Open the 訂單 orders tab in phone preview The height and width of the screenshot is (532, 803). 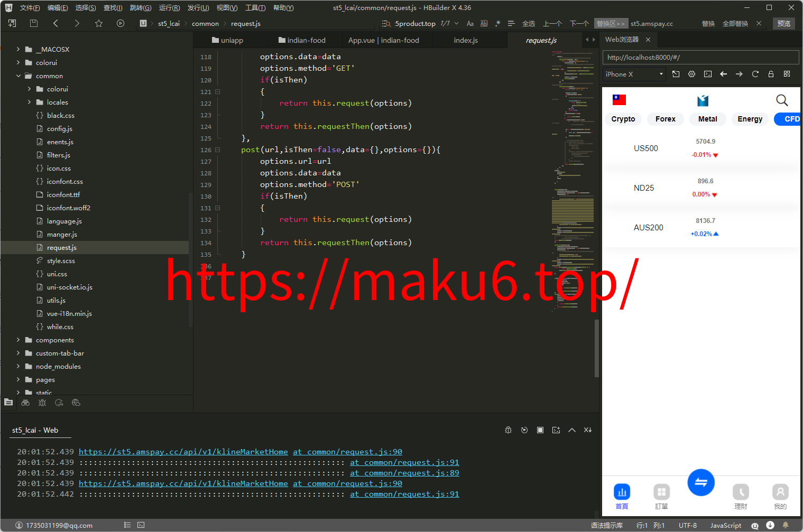661,497
